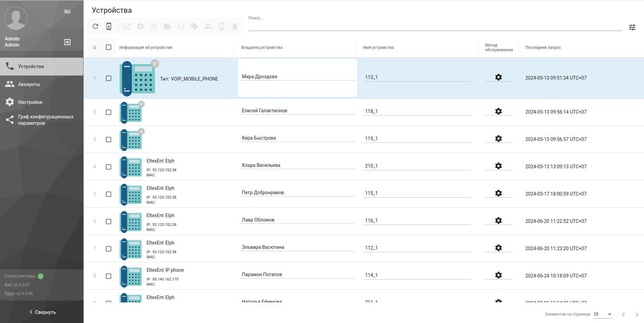Open the search filter settings icon
The width and height of the screenshot is (644, 323).
[x=632, y=27]
